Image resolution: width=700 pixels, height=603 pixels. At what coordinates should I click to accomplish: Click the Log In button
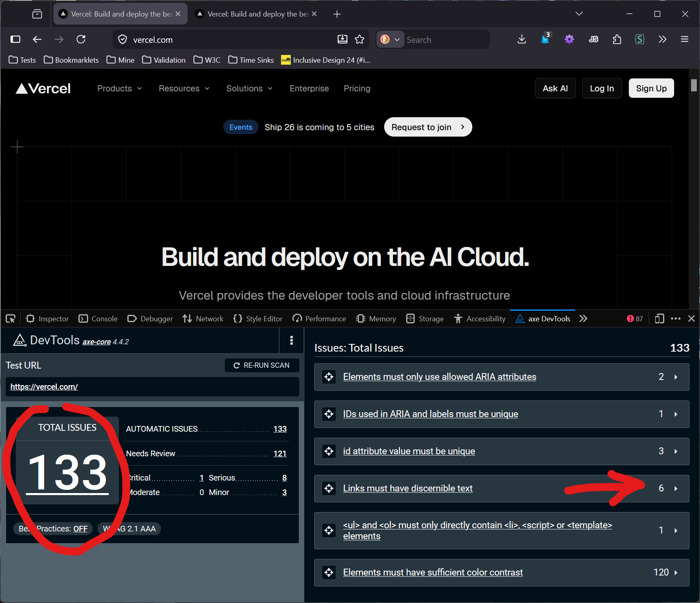pyautogui.click(x=602, y=88)
